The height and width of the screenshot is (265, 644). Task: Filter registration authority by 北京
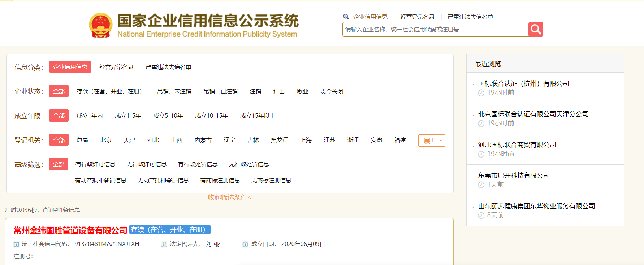pyautogui.click(x=106, y=140)
